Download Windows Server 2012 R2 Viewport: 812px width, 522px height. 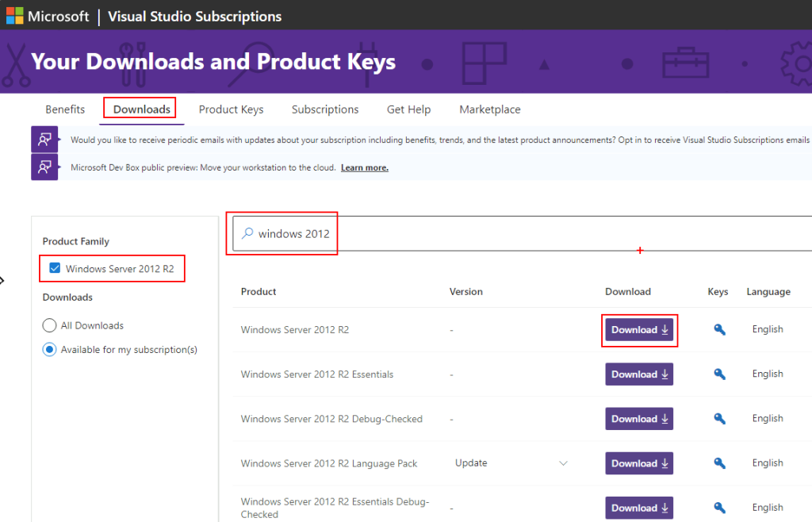[639, 330]
